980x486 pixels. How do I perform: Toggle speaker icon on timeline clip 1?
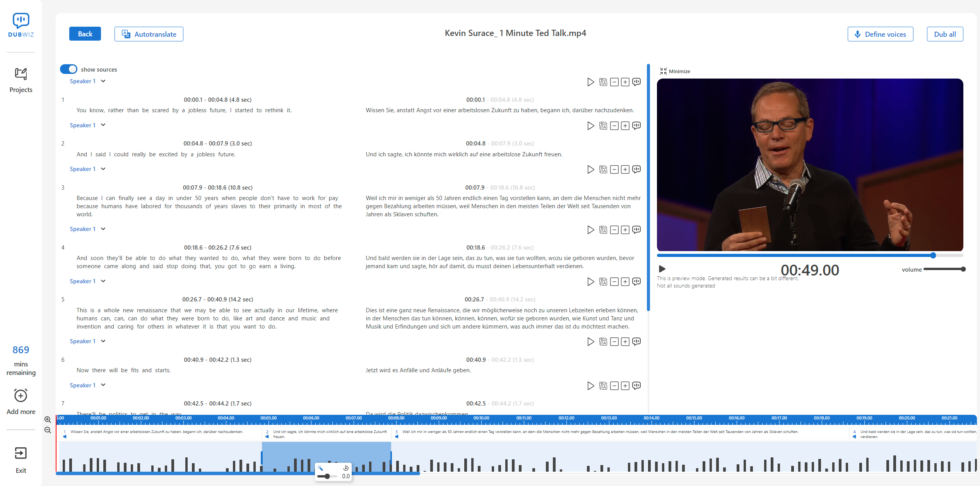[x=65, y=436]
